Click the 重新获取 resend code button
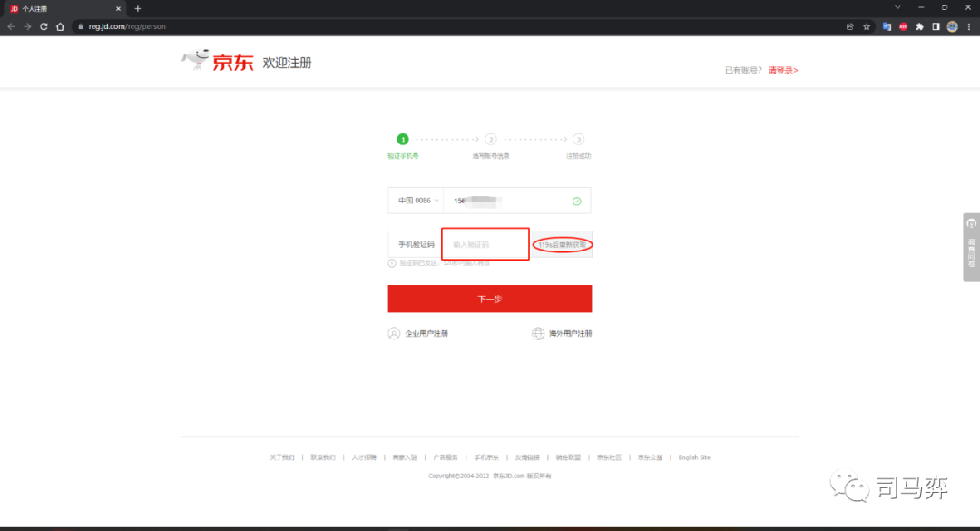 click(x=562, y=244)
